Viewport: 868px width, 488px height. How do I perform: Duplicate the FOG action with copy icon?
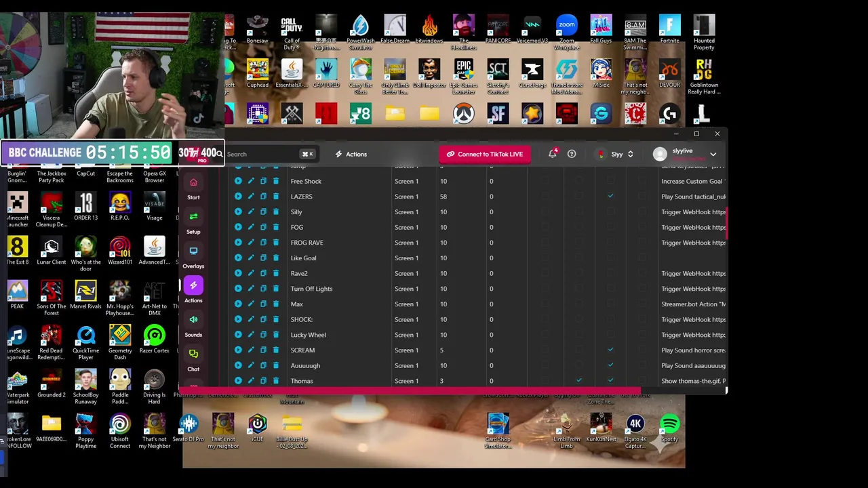263,227
